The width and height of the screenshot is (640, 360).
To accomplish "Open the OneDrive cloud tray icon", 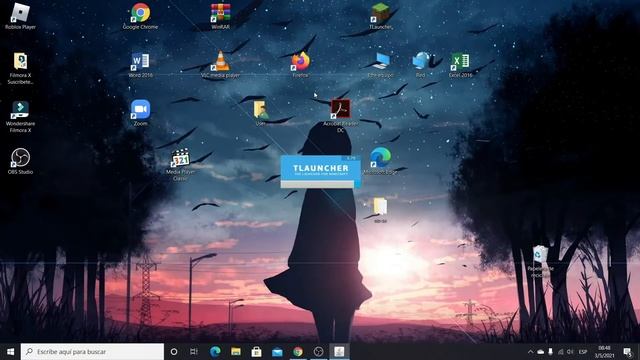I will [540, 351].
